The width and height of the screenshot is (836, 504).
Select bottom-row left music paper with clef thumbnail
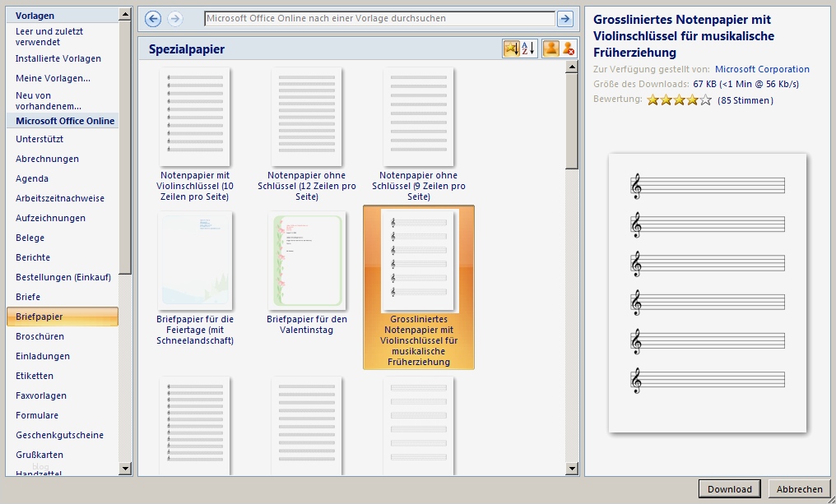pyautogui.click(x=195, y=426)
